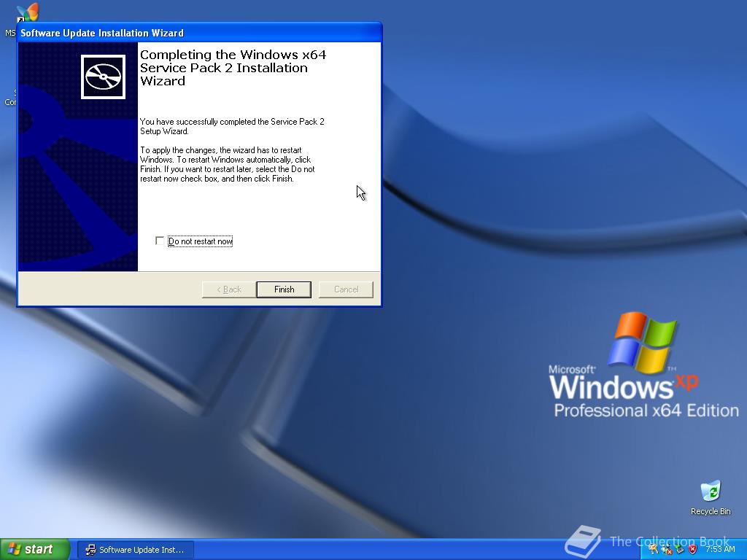Cancel the Service Pack 2 wizard
747x560 pixels.
pos(346,289)
